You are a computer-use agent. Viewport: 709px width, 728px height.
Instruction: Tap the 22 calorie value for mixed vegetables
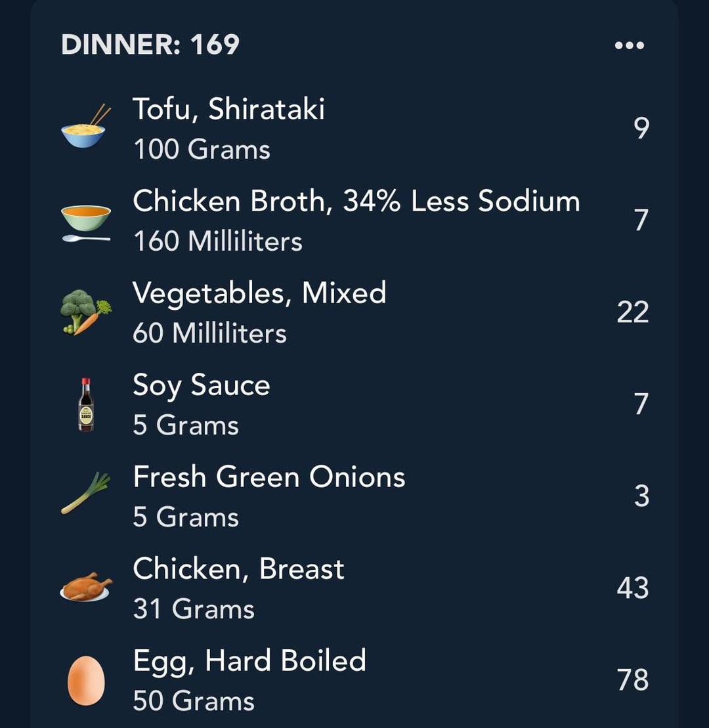(632, 312)
